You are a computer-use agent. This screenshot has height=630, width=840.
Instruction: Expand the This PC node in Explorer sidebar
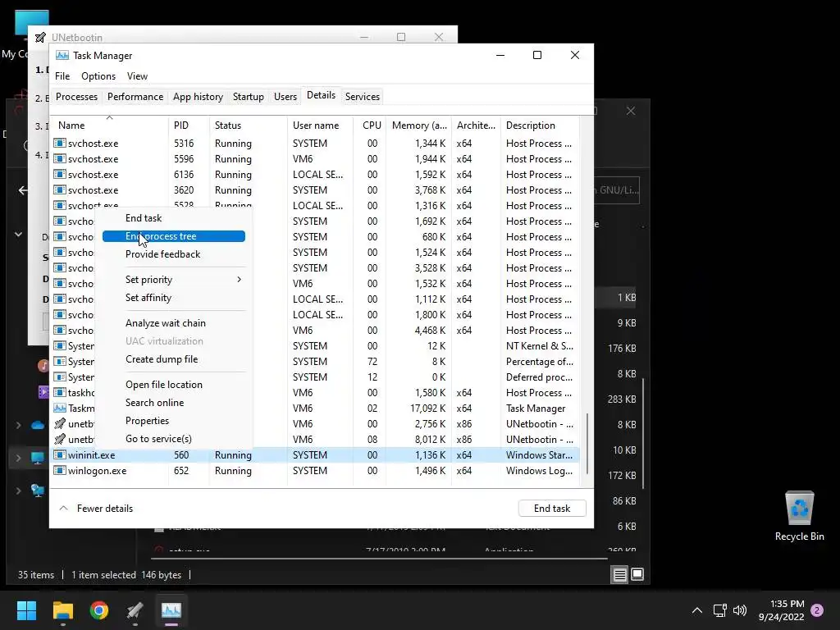[x=18, y=458]
